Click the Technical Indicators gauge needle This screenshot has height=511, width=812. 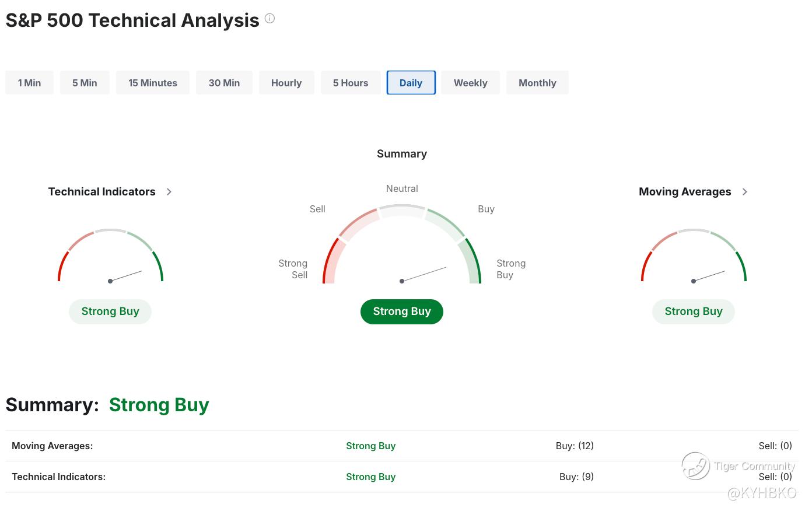coord(125,276)
